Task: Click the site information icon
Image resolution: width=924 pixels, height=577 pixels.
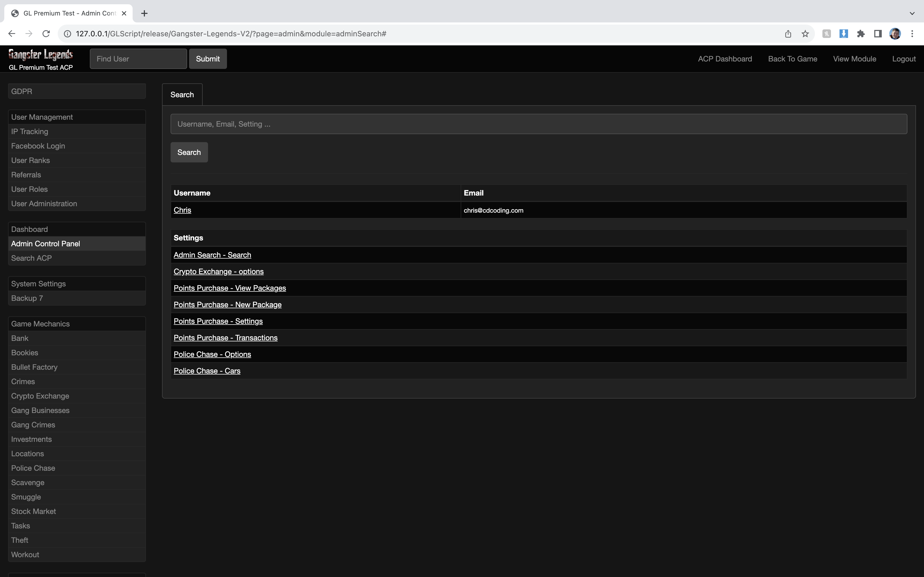Action: (x=67, y=34)
